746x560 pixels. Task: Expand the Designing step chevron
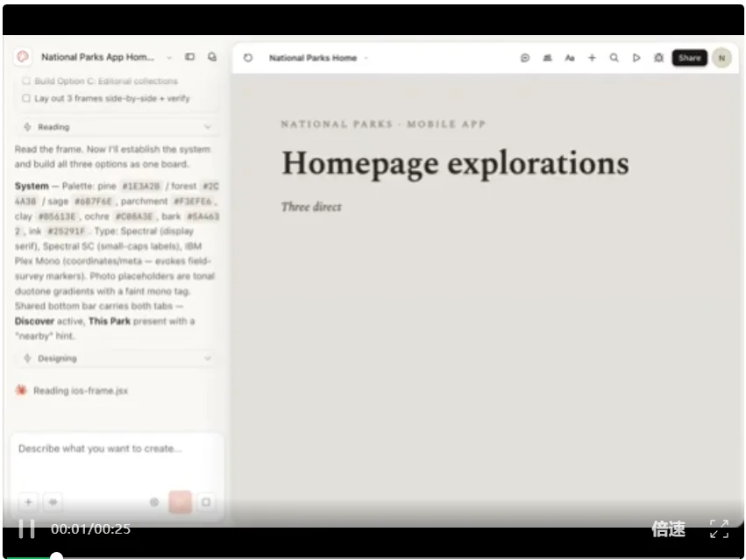click(208, 358)
